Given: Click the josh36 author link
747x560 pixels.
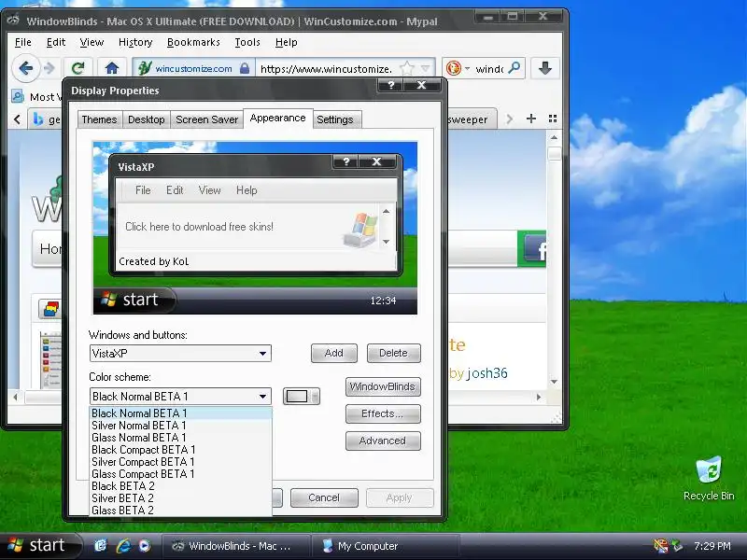Looking at the screenshot, I should [x=486, y=373].
